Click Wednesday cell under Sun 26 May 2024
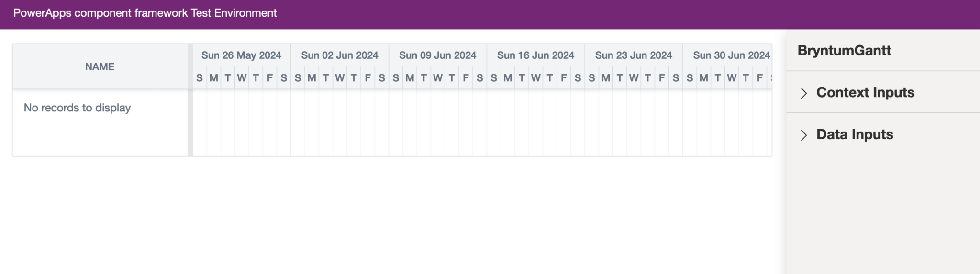Screen dimensions: 980x274 coord(242,78)
